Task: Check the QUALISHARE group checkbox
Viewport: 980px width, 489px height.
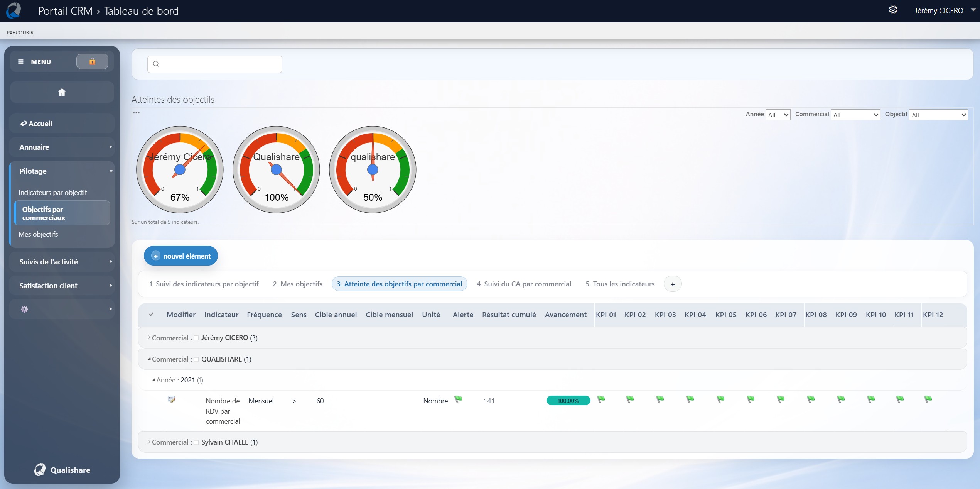Action: coord(196,359)
